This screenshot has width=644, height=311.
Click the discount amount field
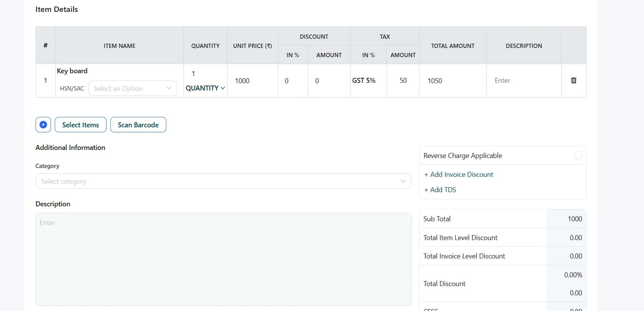tap(329, 81)
